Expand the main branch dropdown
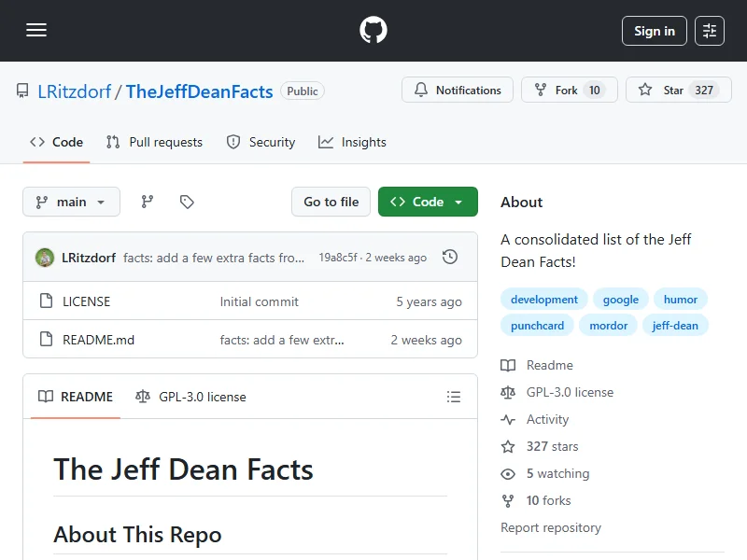 click(71, 202)
